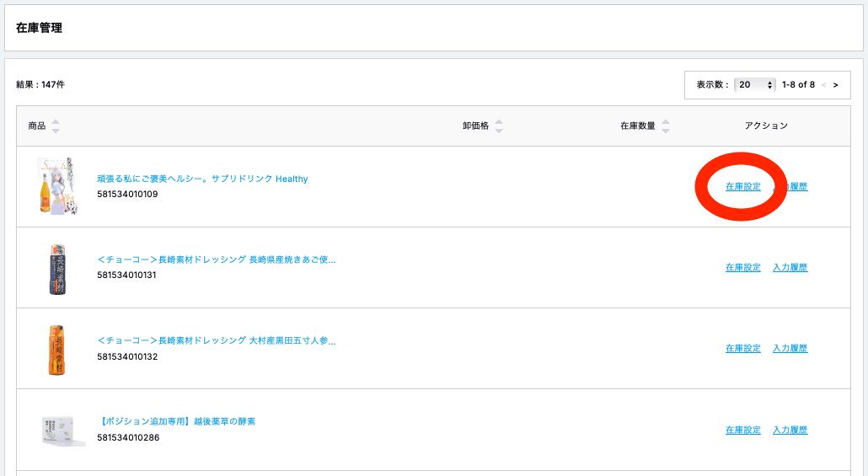Click the 焼きあご dressing bottle thumbnail

point(57,268)
